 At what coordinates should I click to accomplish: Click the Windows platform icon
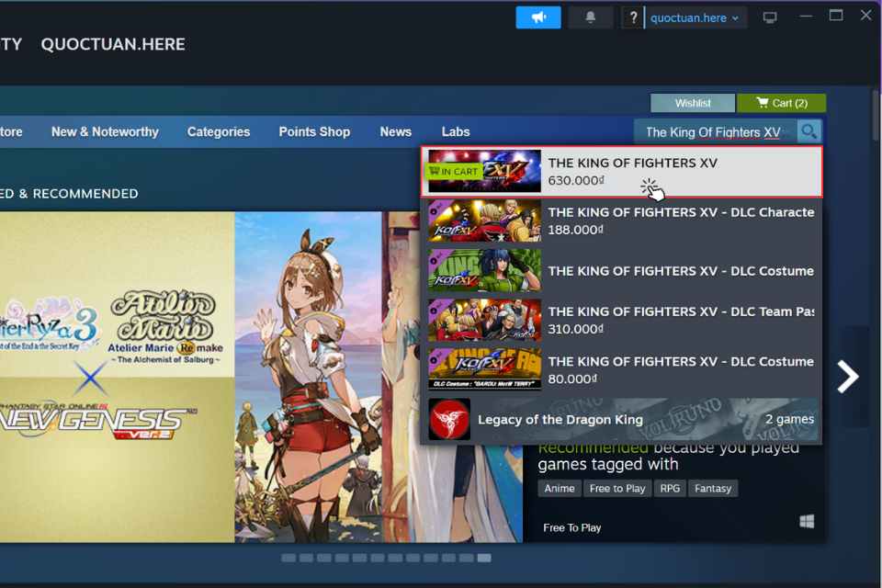[807, 522]
